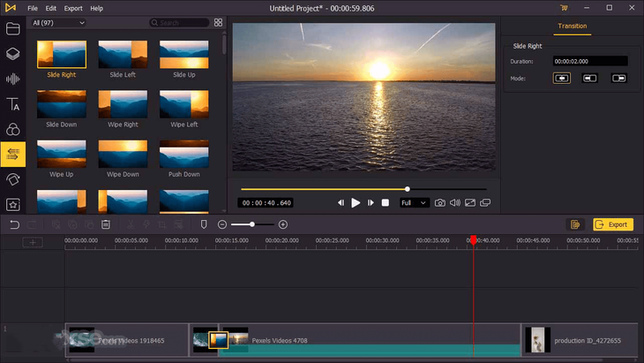Step back one frame in preview
644x363 pixels.
[341, 202]
